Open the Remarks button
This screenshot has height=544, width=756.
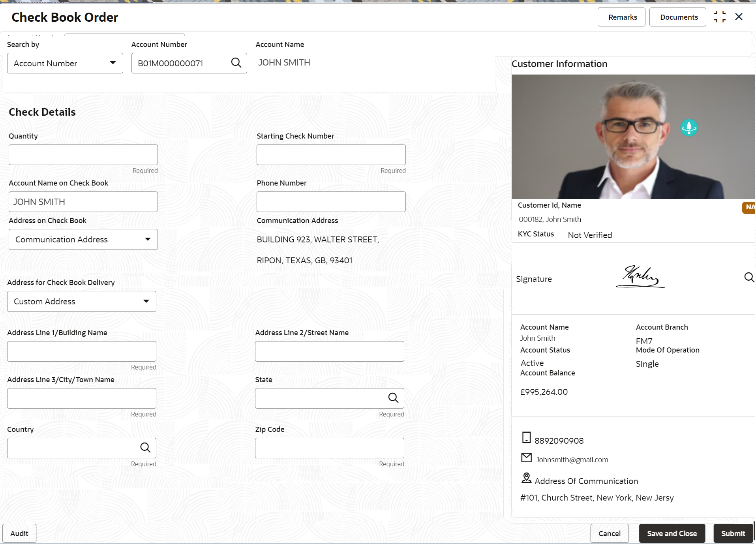point(621,17)
